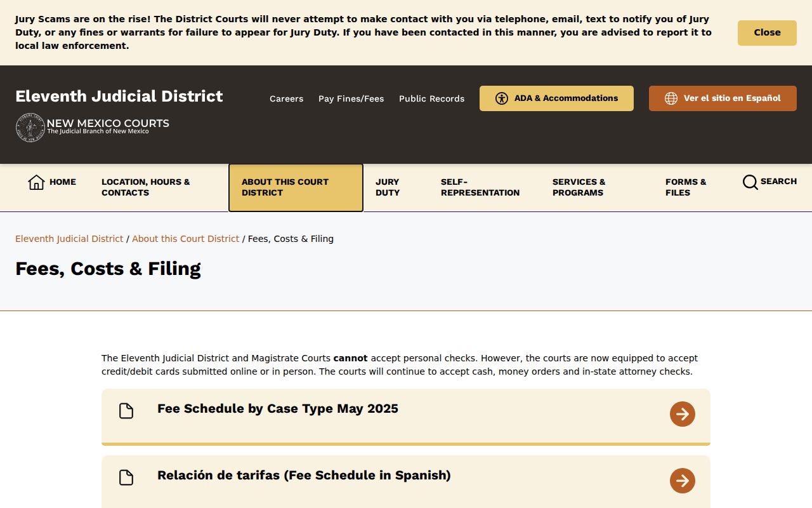The image size is (812, 508).
Task: Click the home house icon
Action: coord(36,182)
